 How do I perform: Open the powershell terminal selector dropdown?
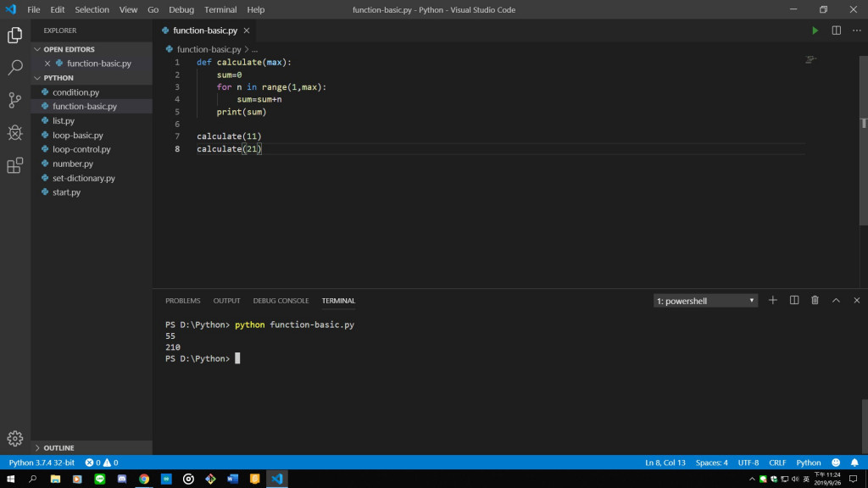705,301
